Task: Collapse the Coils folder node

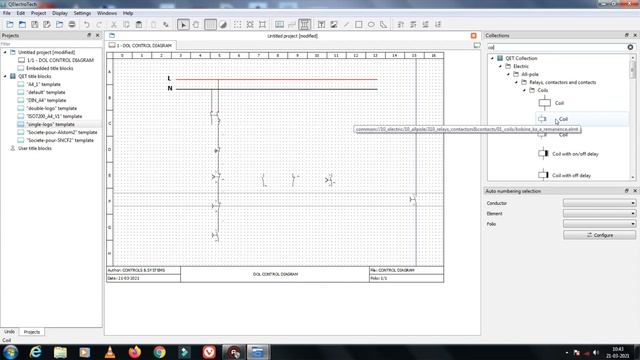Action: 524,90
